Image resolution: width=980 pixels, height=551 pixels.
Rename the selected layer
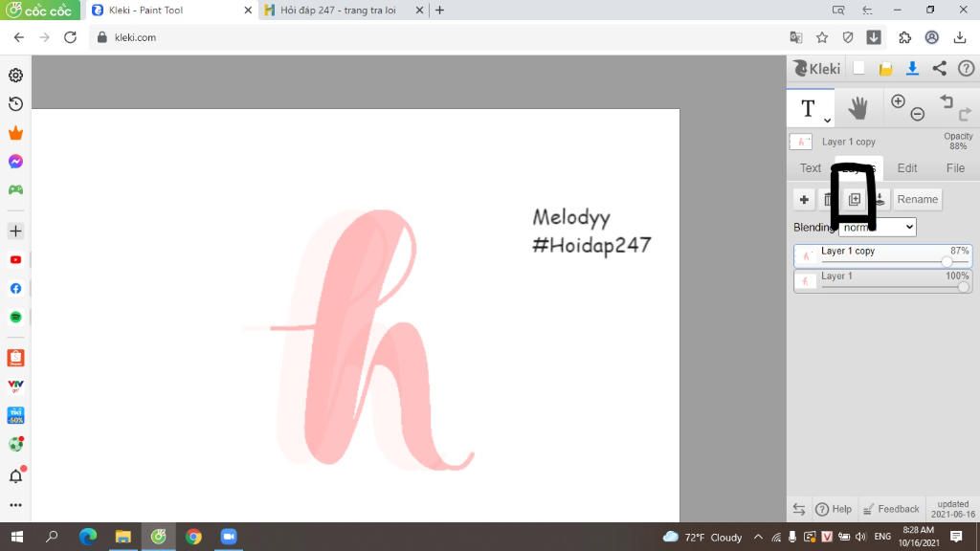(x=917, y=199)
